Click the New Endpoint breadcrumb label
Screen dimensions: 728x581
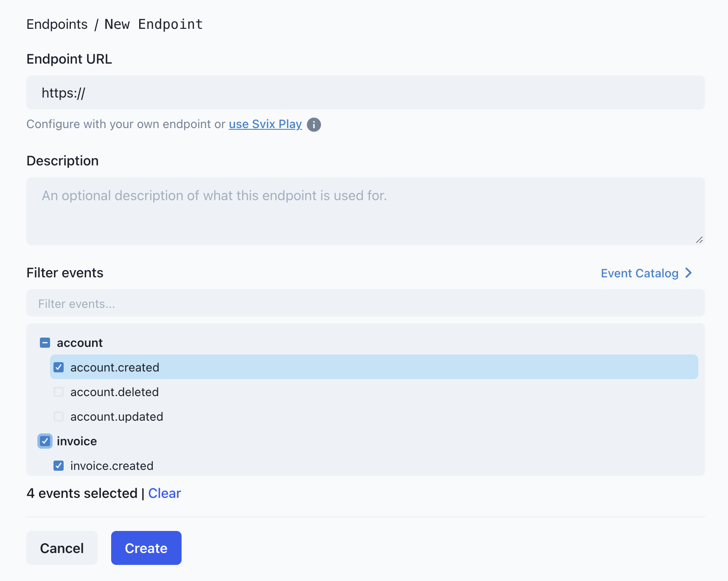154,24
